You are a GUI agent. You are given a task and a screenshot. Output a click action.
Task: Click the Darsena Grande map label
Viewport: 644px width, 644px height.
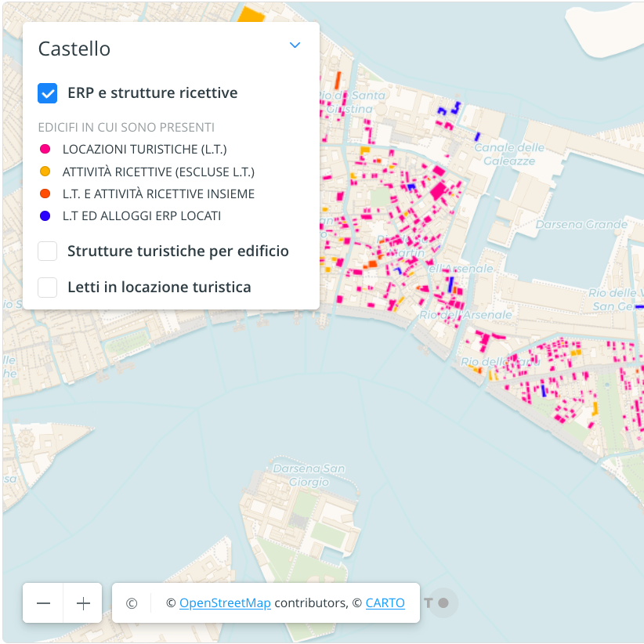pyautogui.click(x=581, y=225)
